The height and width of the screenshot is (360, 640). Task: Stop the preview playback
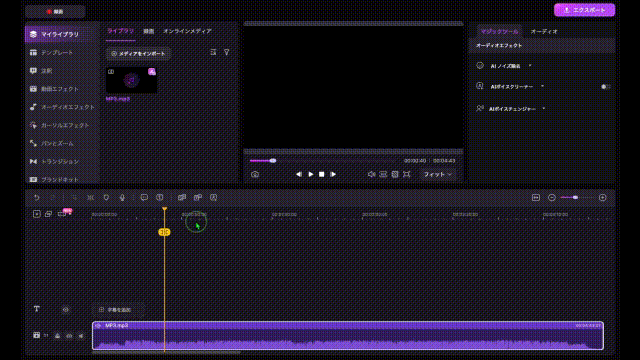pyautogui.click(x=322, y=174)
